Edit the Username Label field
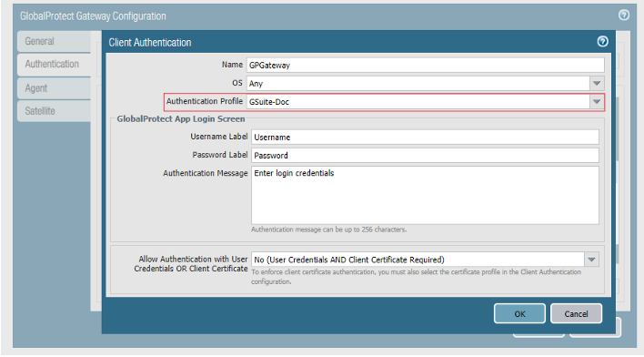The height and width of the screenshot is (357, 644). pyautogui.click(x=425, y=137)
